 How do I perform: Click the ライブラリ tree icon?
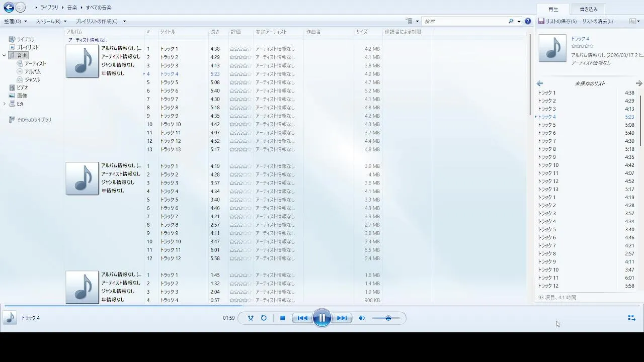click(x=12, y=39)
